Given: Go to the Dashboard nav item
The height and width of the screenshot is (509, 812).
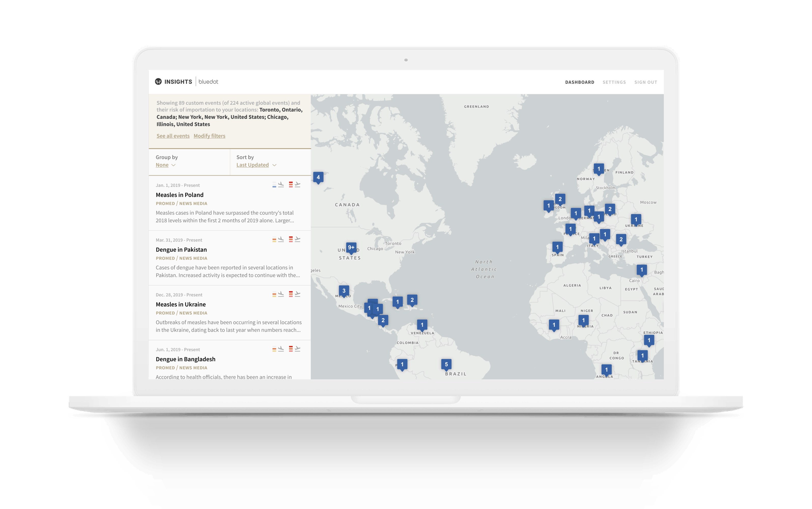Looking at the screenshot, I should pyautogui.click(x=579, y=82).
